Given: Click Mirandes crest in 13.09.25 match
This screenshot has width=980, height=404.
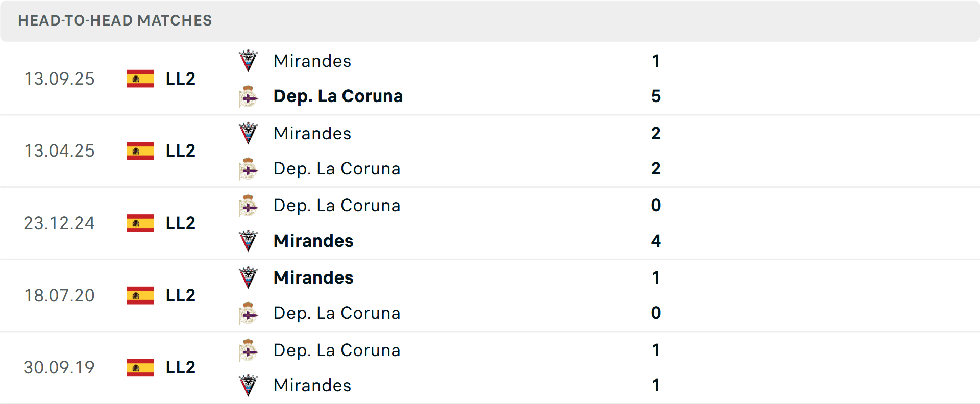Looking at the screenshot, I should click(248, 61).
